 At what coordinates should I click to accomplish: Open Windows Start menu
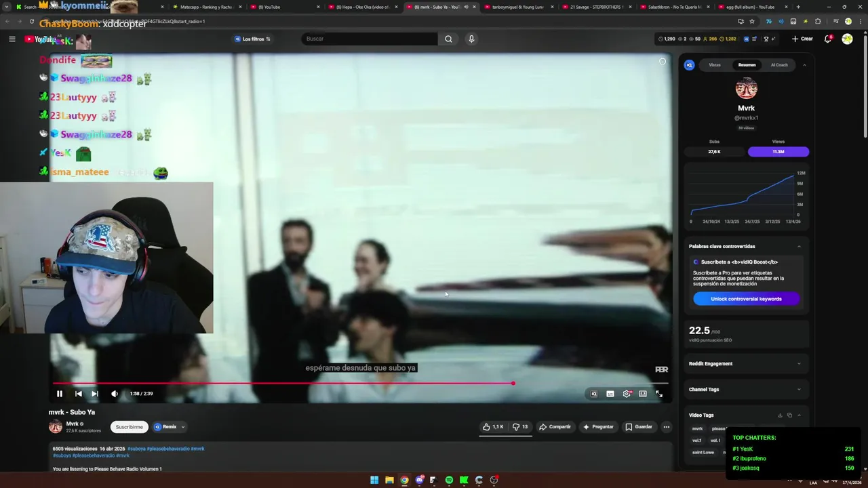tap(374, 480)
